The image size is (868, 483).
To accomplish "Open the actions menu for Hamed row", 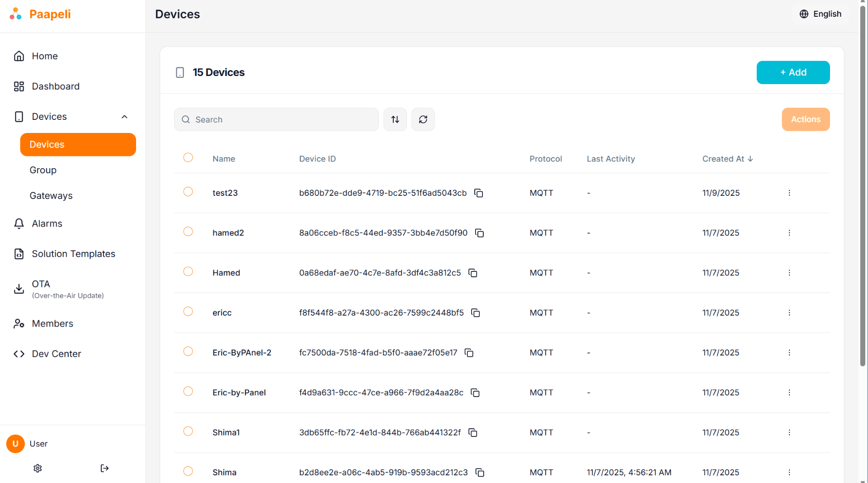I will coord(789,273).
